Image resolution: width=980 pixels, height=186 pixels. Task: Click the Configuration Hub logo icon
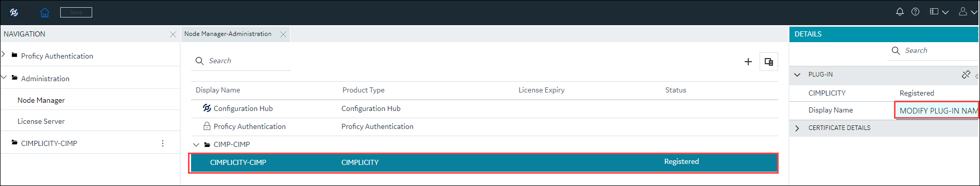click(x=14, y=12)
